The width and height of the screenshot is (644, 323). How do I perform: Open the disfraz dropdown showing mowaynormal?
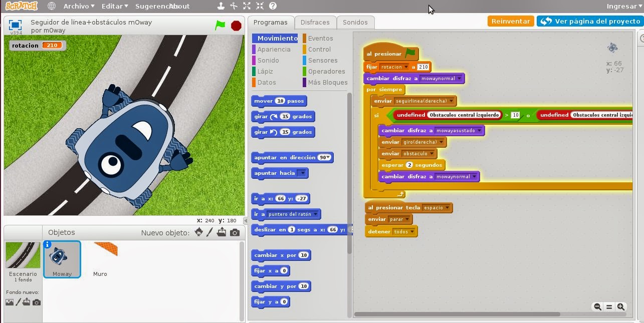click(460, 78)
